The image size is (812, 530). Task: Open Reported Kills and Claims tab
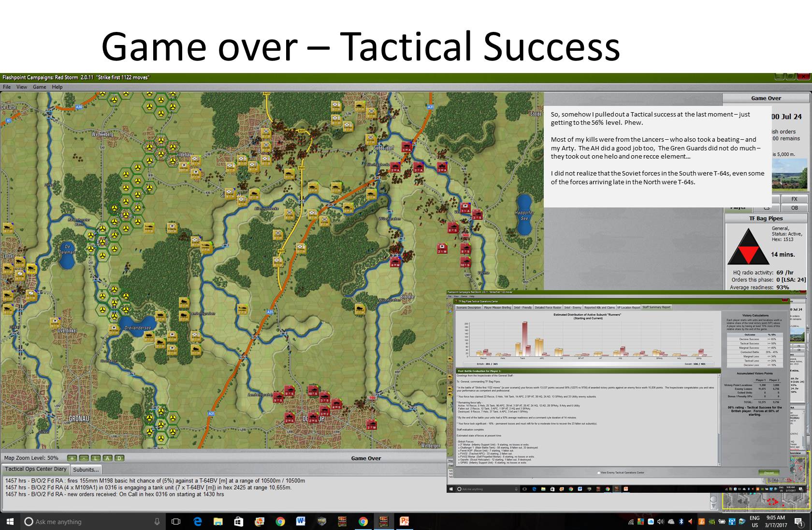(600, 308)
